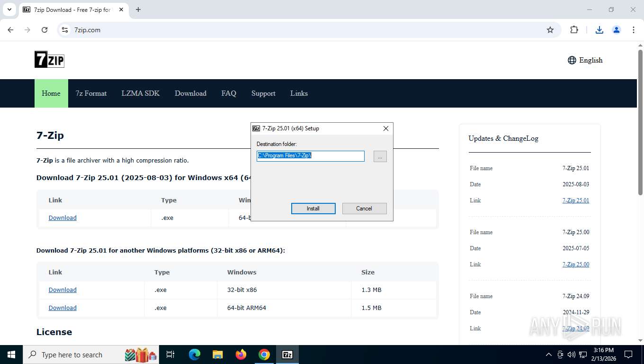Go forward in Chrome browser history
The width and height of the screenshot is (644, 364).
pos(27,30)
